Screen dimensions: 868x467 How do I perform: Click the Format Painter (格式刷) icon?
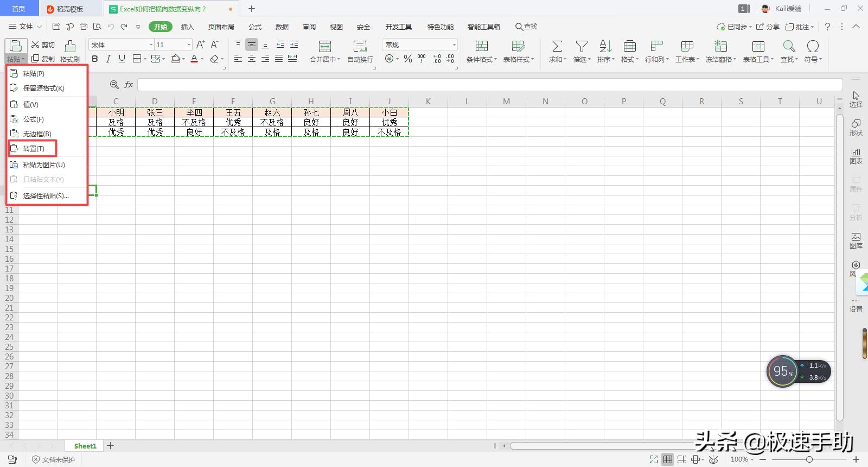pos(70,47)
